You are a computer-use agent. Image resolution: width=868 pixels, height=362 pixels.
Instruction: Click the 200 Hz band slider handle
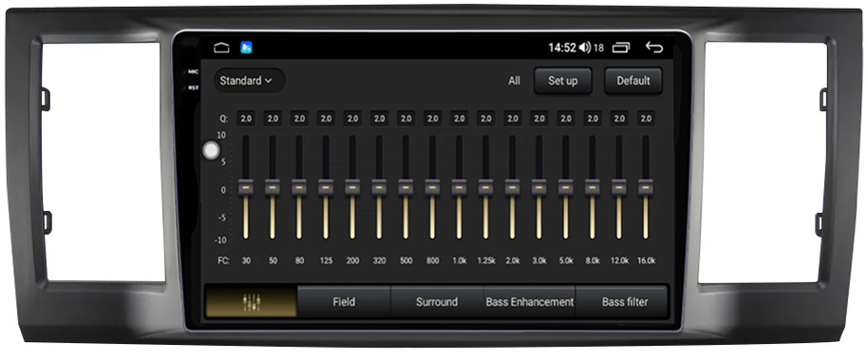(x=352, y=187)
